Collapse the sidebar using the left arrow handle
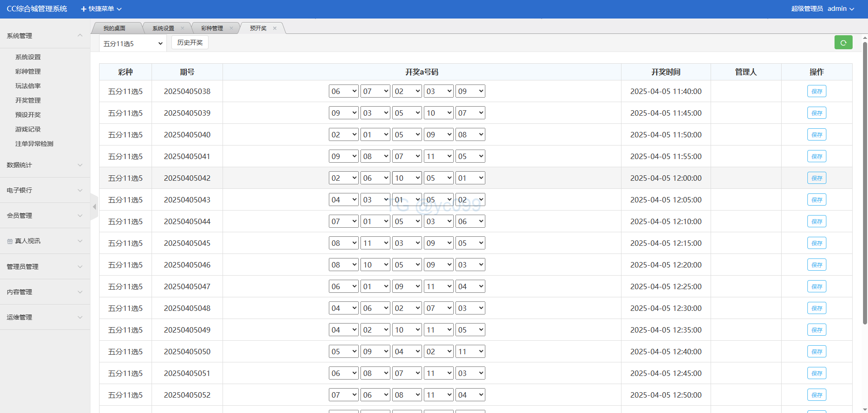The image size is (868, 413). 94,207
